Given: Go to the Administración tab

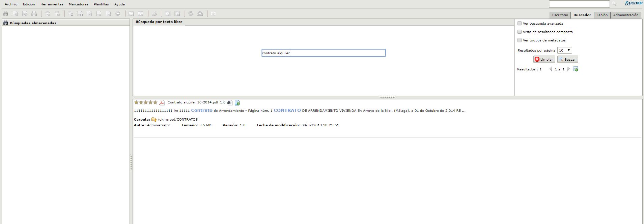Looking at the screenshot, I should point(625,15).
